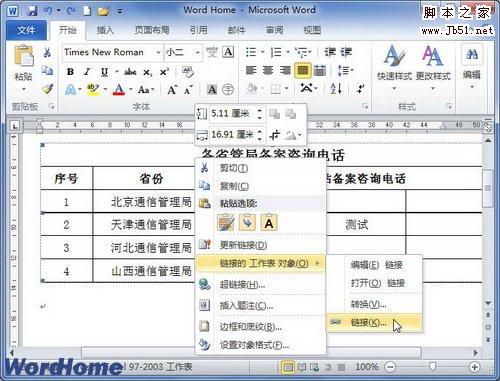The height and width of the screenshot is (381, 500).
Task: Click the zoom out minus button
Action: 390,367
